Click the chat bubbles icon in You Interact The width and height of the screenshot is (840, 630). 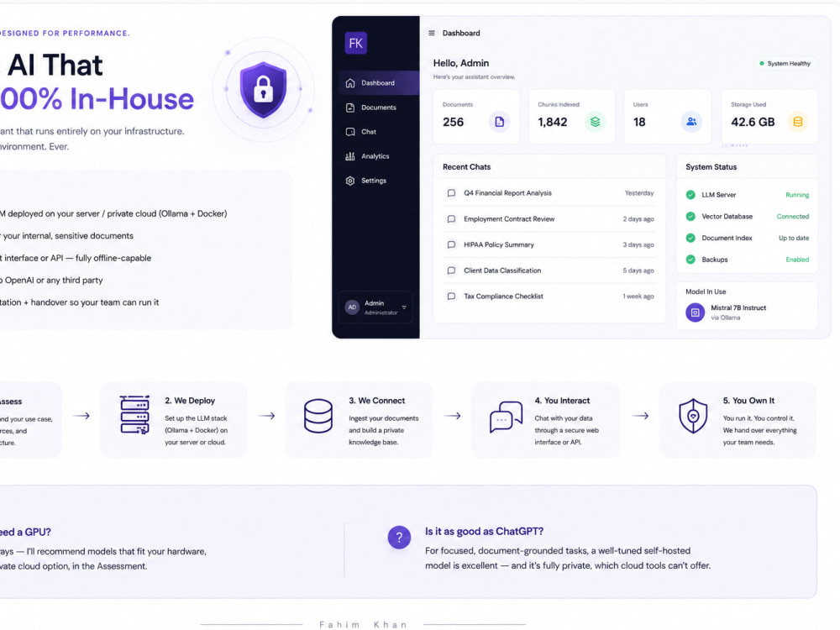506,417
